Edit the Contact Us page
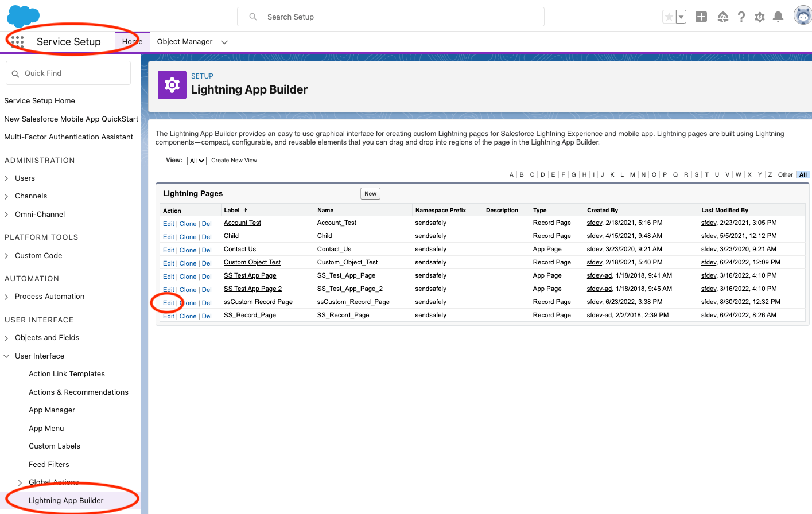This screenshot has height=514, width=812. tap(169, 250)
